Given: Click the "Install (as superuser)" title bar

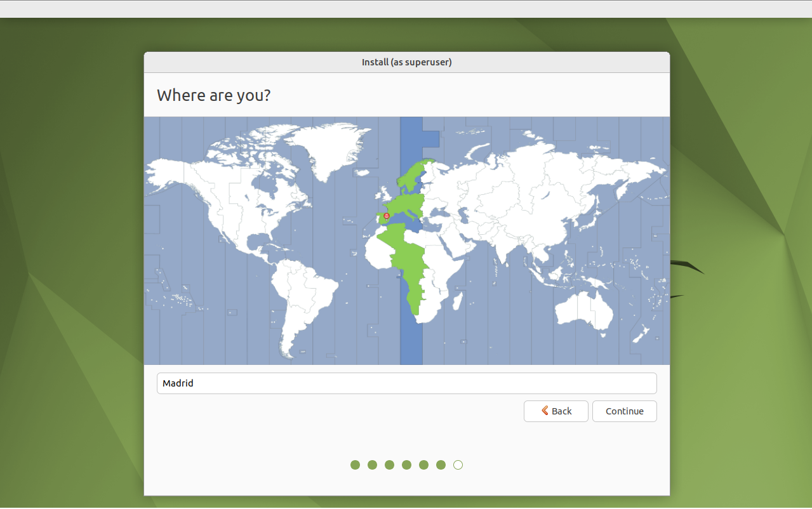Looking at the screenshot, I should [406, 62].
